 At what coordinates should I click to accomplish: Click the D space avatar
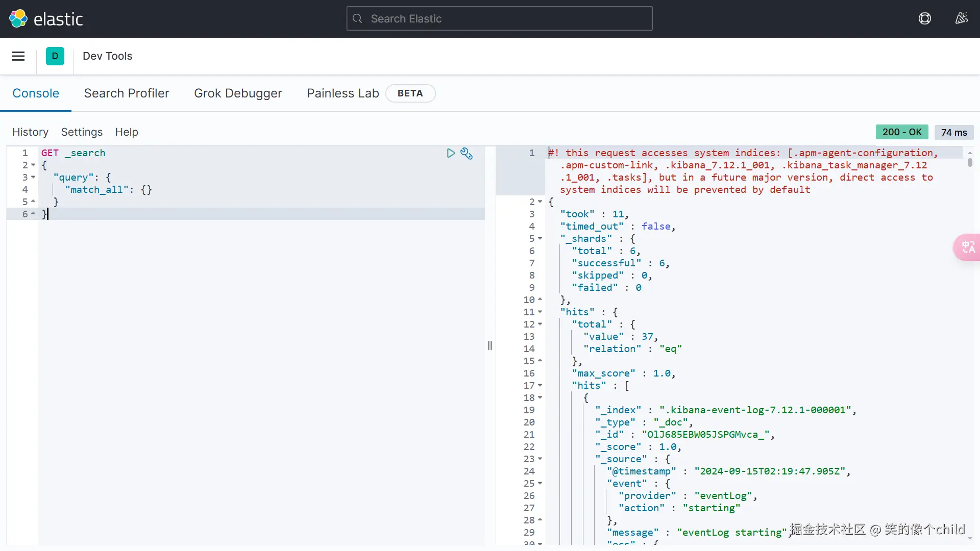pyautogui.click(x=55, y=56)
